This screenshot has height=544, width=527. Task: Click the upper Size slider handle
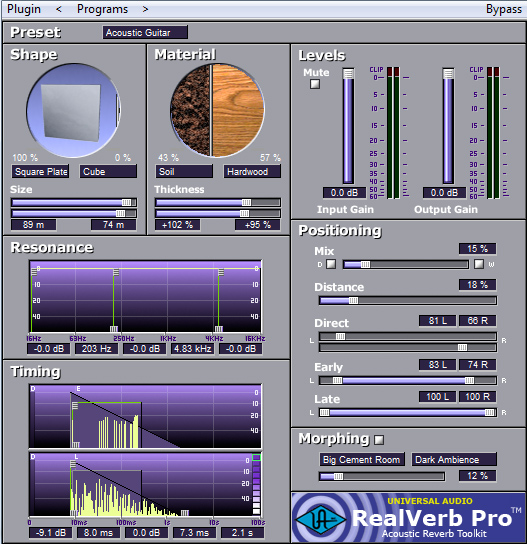pyautogui.click(x=126, y=202)
